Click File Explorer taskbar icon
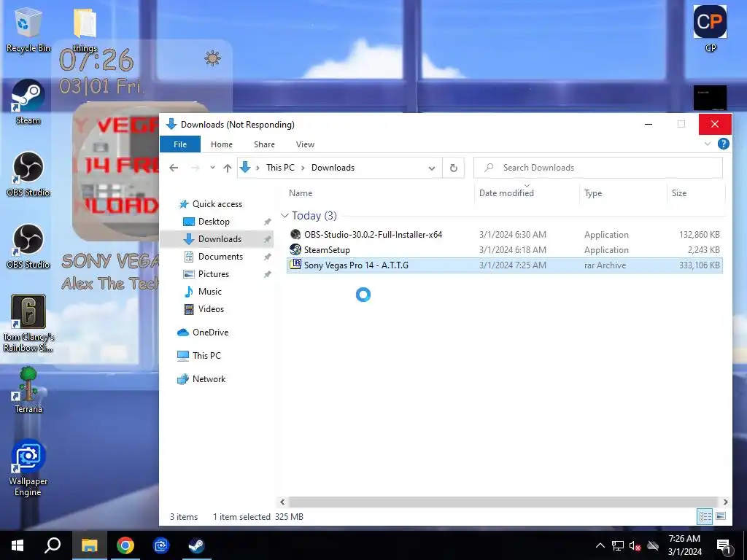The height and width of the screenshot is (560, 747). click(x=89, y=545)
